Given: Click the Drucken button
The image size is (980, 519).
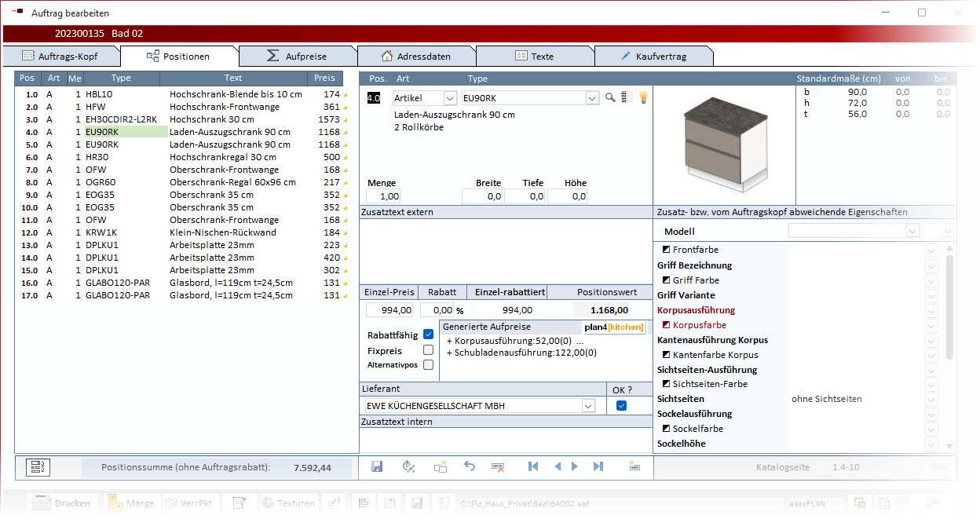Looking at the screenshot, I should click(x=64, y=503).
